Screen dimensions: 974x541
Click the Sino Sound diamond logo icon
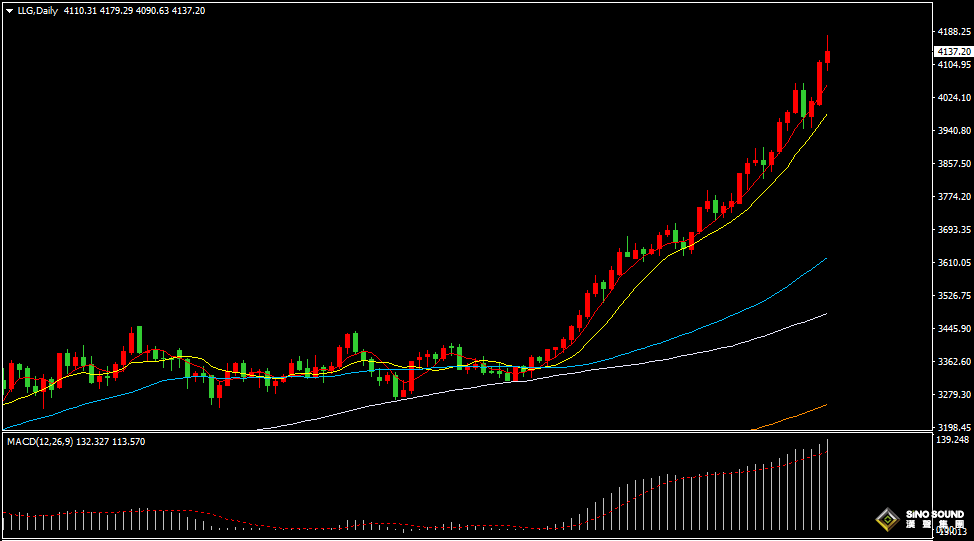886,519
